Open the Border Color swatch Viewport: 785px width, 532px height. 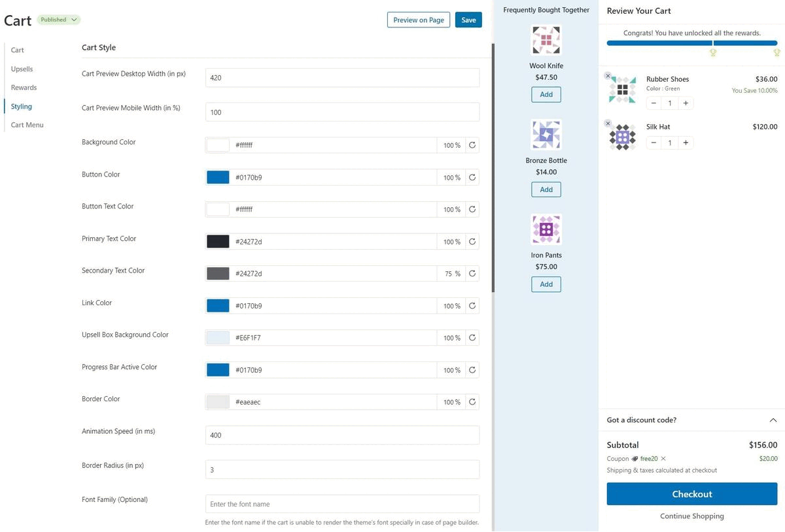pos(218,401)
